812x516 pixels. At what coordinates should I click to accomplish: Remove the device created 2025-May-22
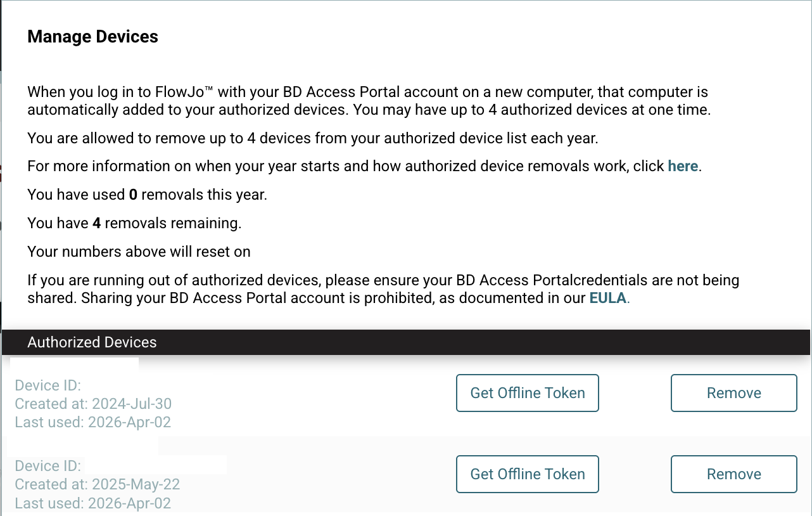733,474
